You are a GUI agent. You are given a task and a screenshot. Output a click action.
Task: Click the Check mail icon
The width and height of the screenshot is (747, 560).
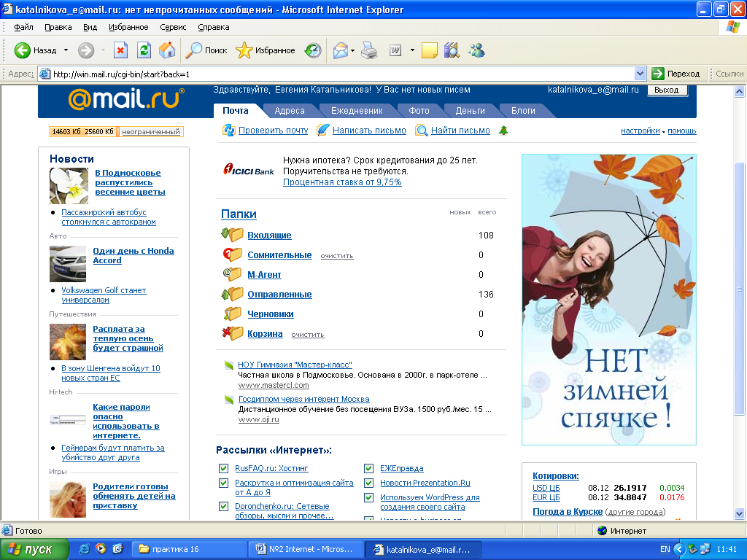pyautogui.click(x=228, y=130)
